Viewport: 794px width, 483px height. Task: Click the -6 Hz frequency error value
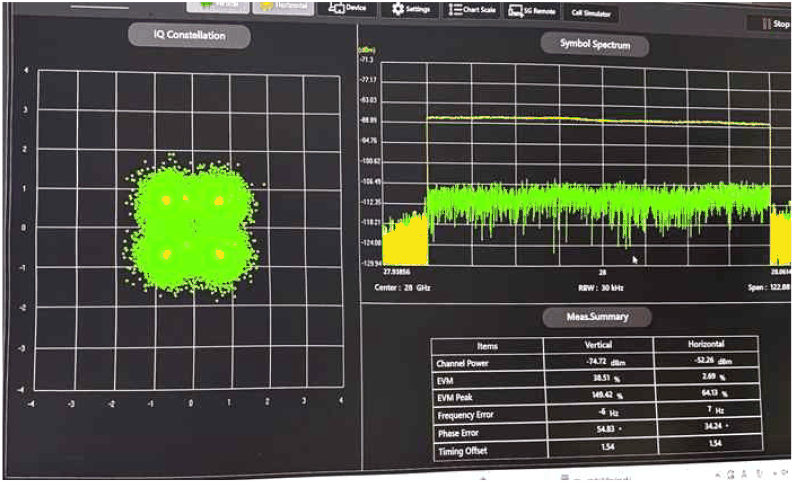pos(608,412)
